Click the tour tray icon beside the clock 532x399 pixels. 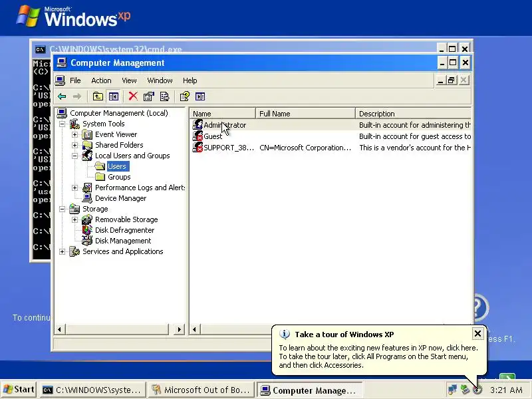(x=477, y=390)
